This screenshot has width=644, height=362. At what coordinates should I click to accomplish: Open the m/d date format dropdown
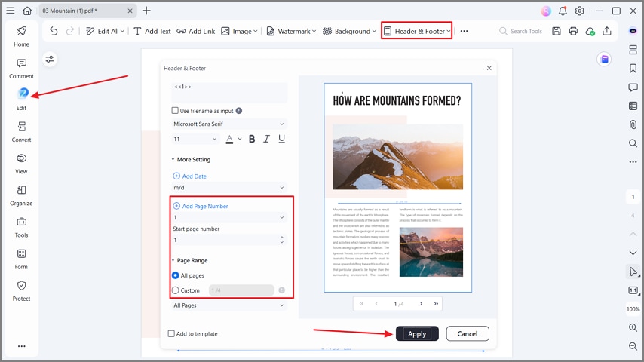(228, 187)
